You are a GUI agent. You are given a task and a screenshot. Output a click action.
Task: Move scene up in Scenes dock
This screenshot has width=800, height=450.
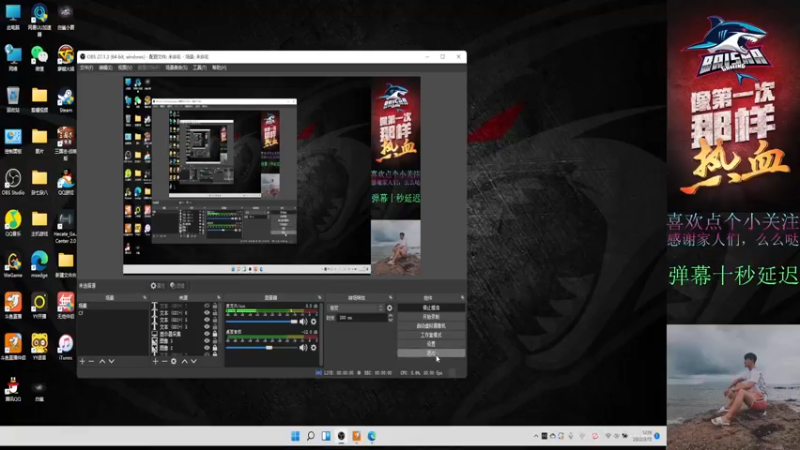102,361
